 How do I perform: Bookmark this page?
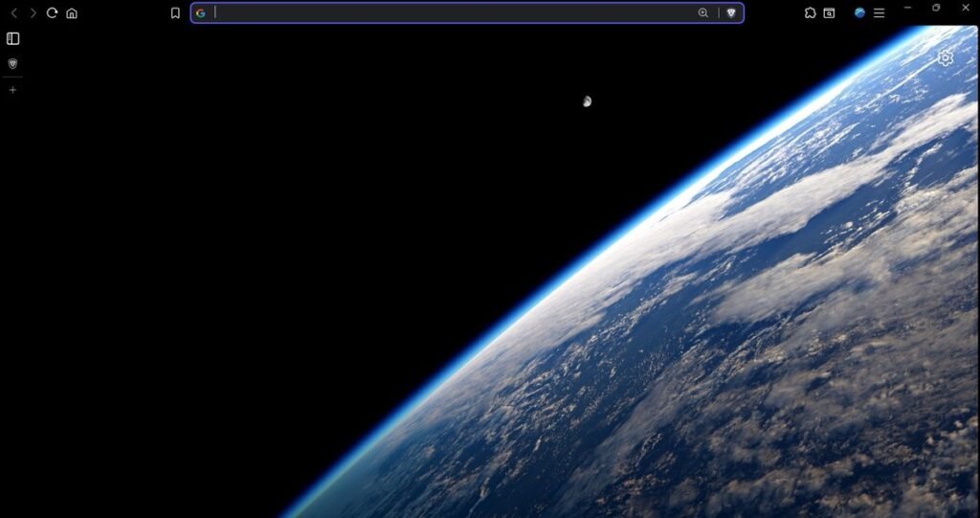(x=175, y=13)
